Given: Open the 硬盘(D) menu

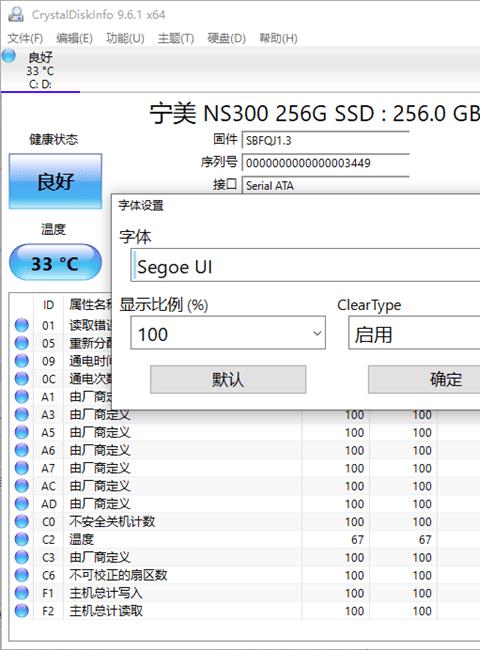Looking at the screenshot, I should (226, 39).
